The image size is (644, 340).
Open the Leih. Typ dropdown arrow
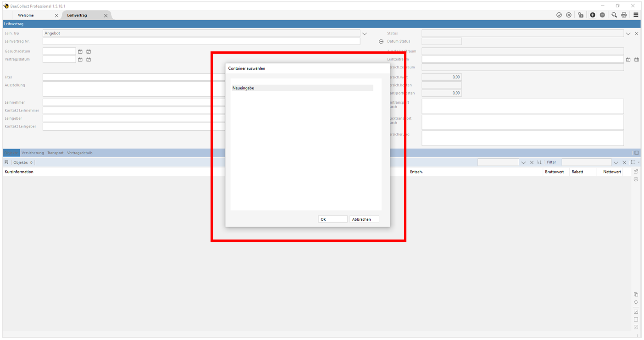[x=364, y=33]
